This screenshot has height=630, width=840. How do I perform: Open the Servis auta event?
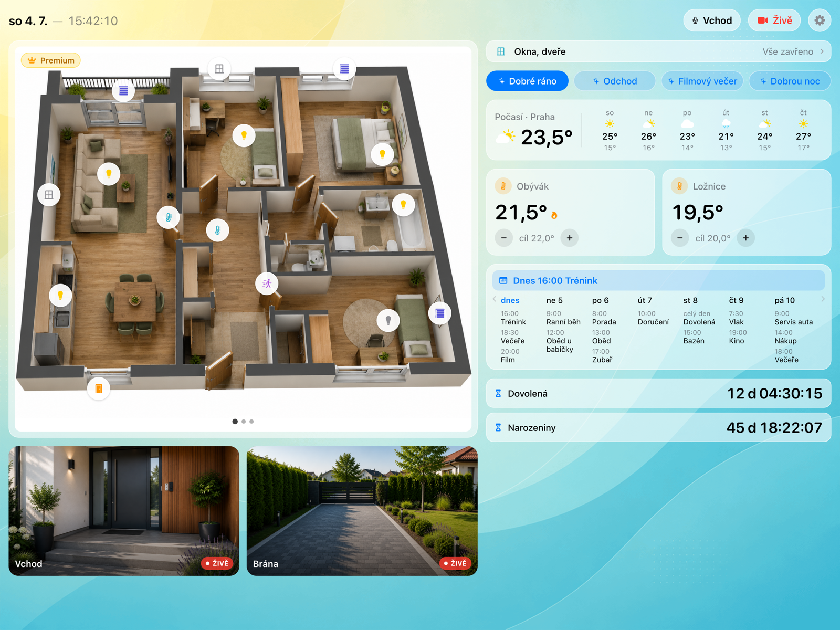pos(793,318)
